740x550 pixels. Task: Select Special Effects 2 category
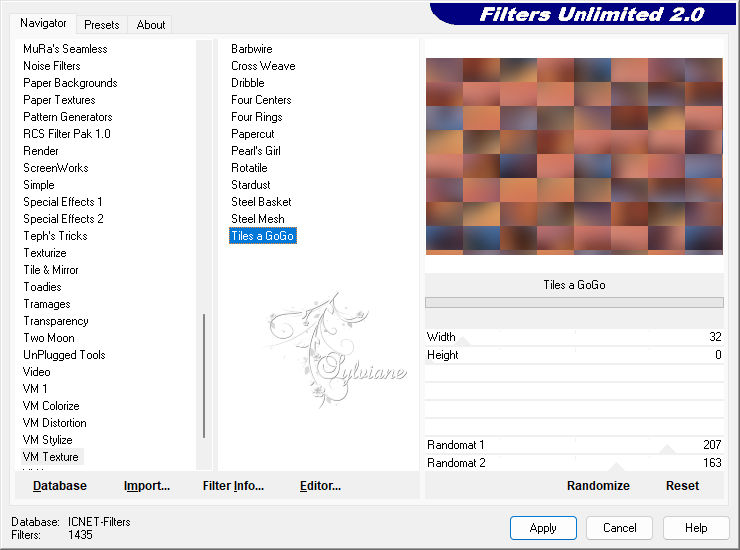[63, 219]
